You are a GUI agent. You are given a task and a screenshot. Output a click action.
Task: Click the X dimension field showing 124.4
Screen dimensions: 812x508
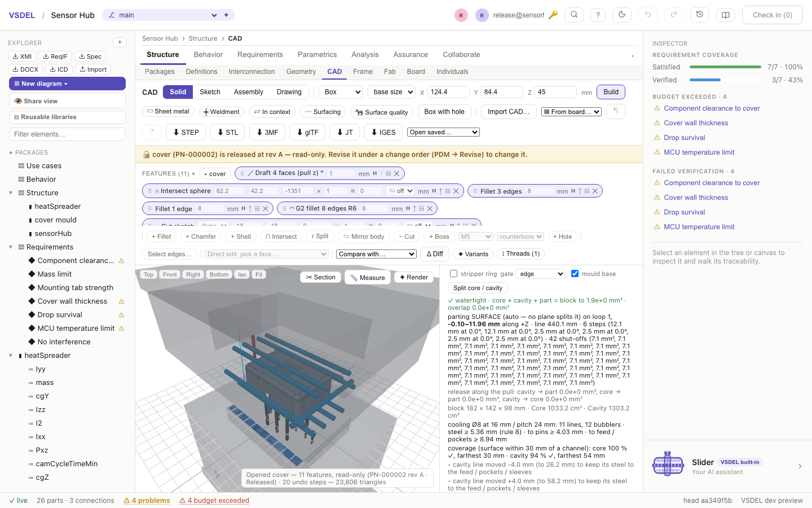(448, 92)
